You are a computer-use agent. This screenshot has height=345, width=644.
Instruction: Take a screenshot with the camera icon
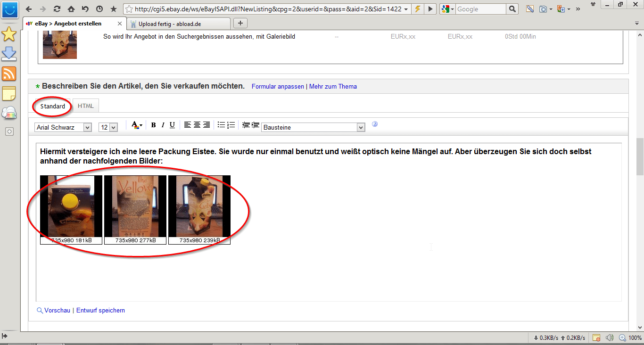tap(543, 9)
